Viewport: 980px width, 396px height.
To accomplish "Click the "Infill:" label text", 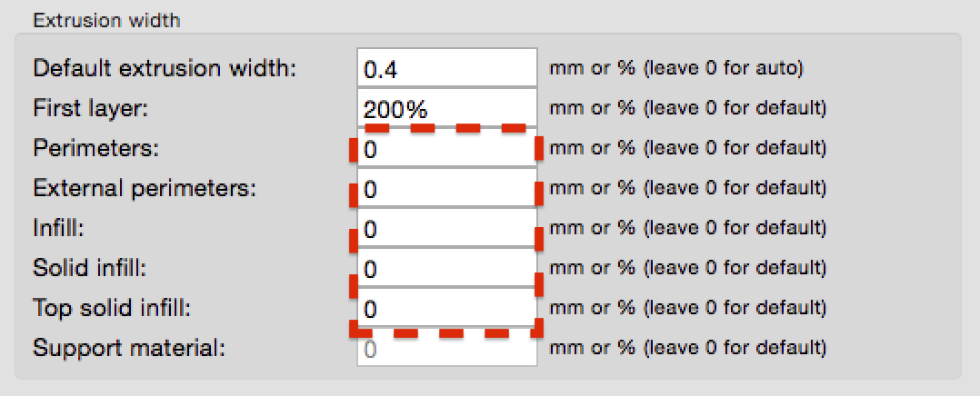I will (58, 229).
